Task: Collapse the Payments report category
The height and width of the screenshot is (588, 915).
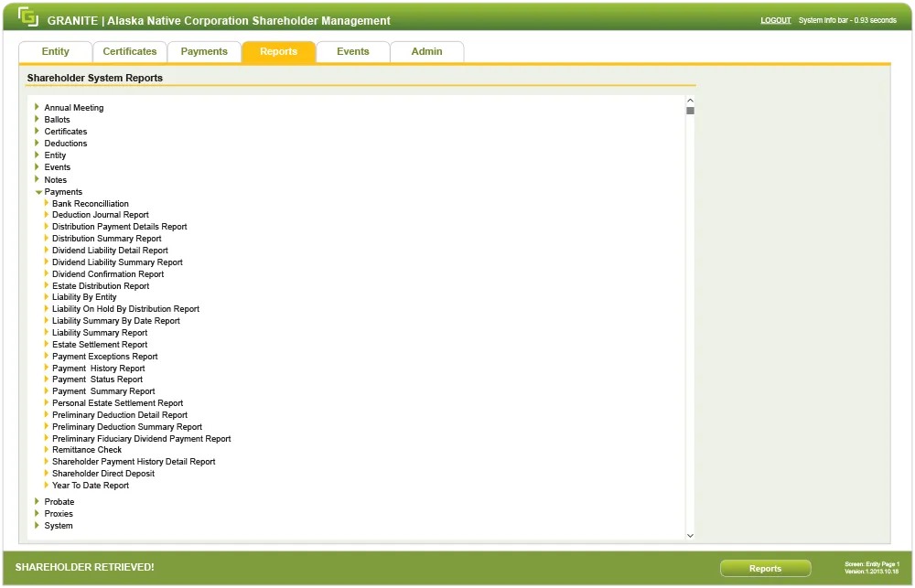Action: 38,192
